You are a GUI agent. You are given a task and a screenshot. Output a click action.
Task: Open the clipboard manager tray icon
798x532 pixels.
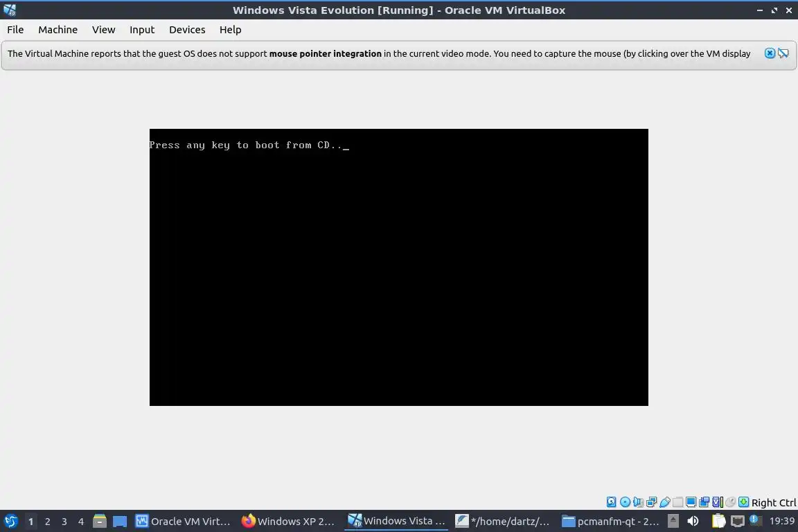tap(718, 522)
